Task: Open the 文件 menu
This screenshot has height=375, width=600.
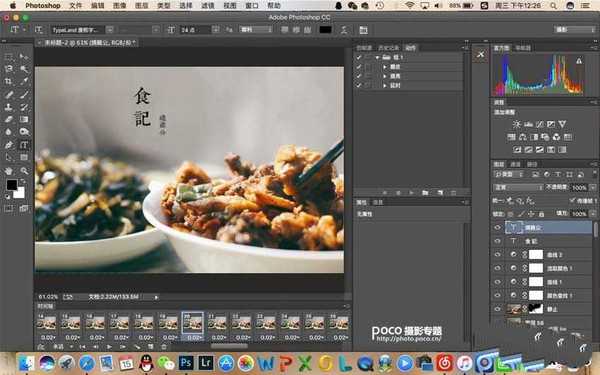Action: coord(76,5)
